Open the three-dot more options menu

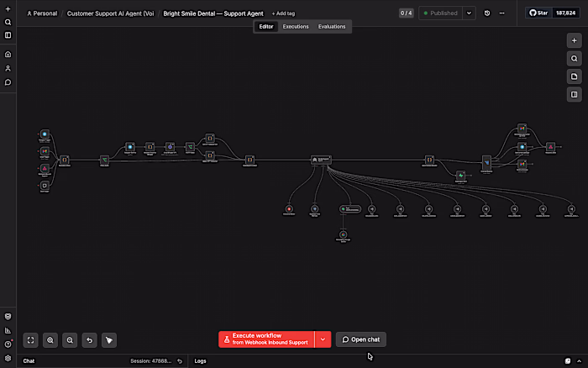point(501,13)
